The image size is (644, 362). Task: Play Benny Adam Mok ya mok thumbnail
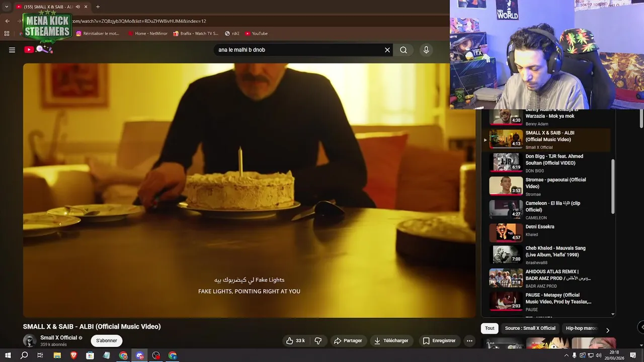click(506, 117)
